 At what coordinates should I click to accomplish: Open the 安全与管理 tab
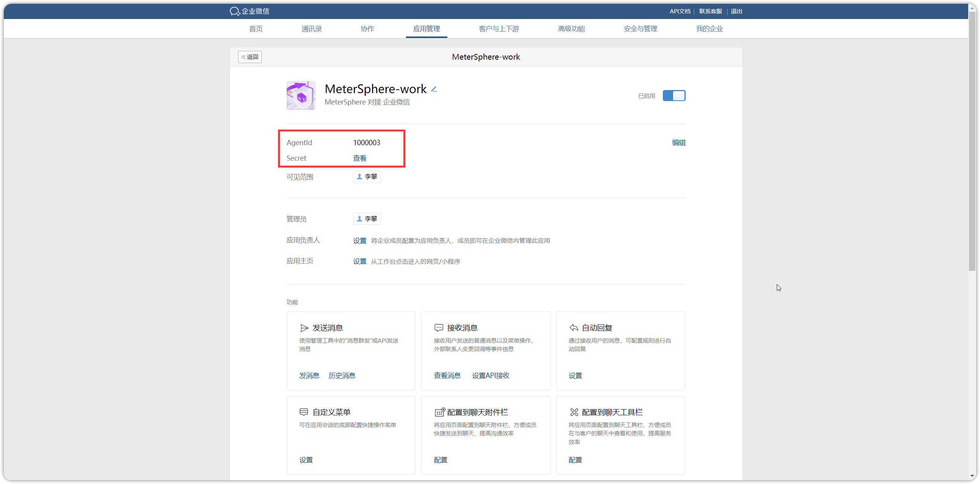coord(640,28)
